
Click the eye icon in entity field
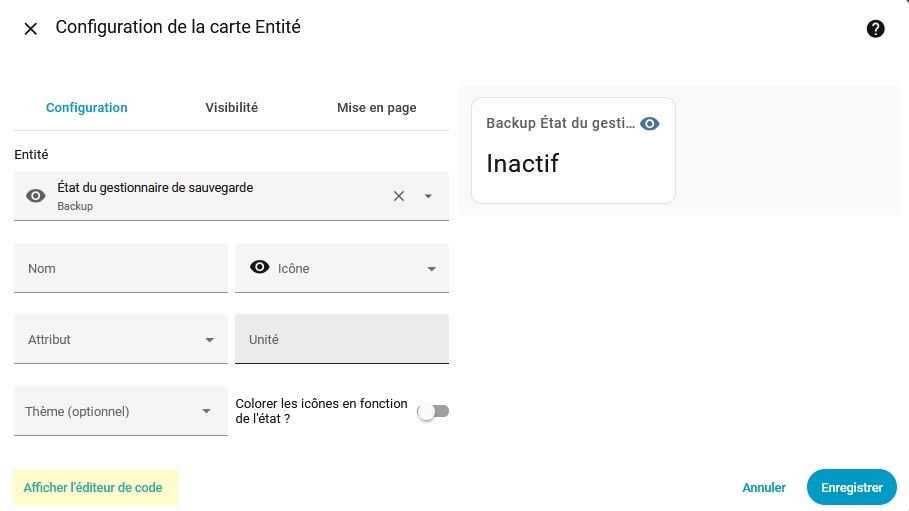36,196
